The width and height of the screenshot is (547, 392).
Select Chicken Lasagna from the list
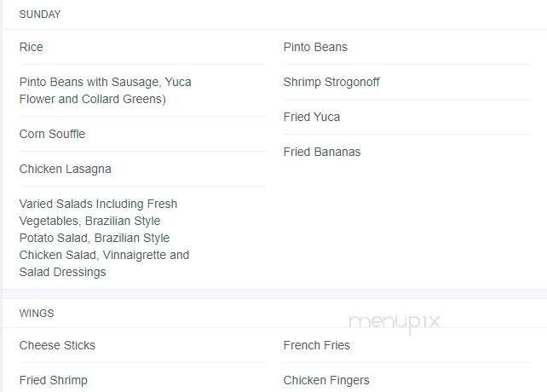pyautogui.click(x=66, y=170)
